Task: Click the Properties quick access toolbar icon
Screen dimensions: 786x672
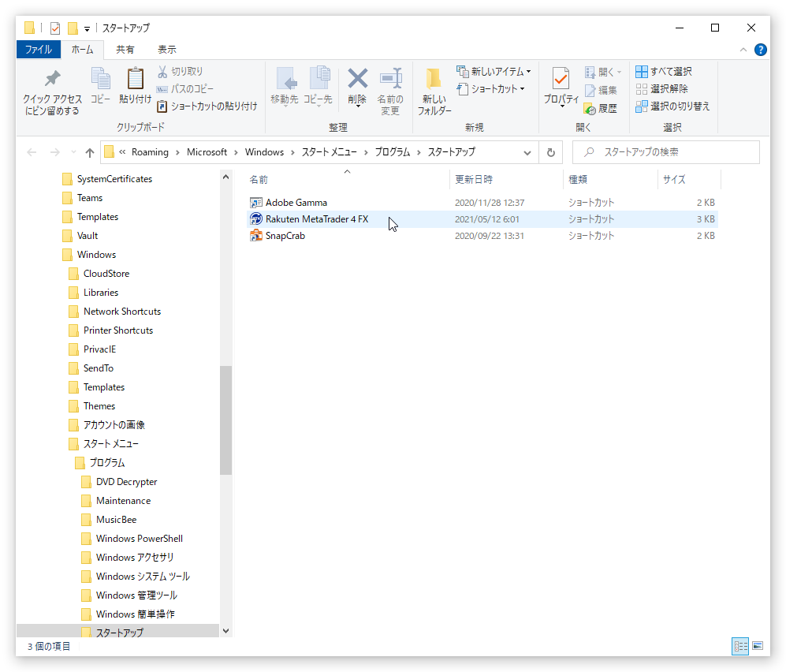Action: pyautogui.click(x=55, y=28)
